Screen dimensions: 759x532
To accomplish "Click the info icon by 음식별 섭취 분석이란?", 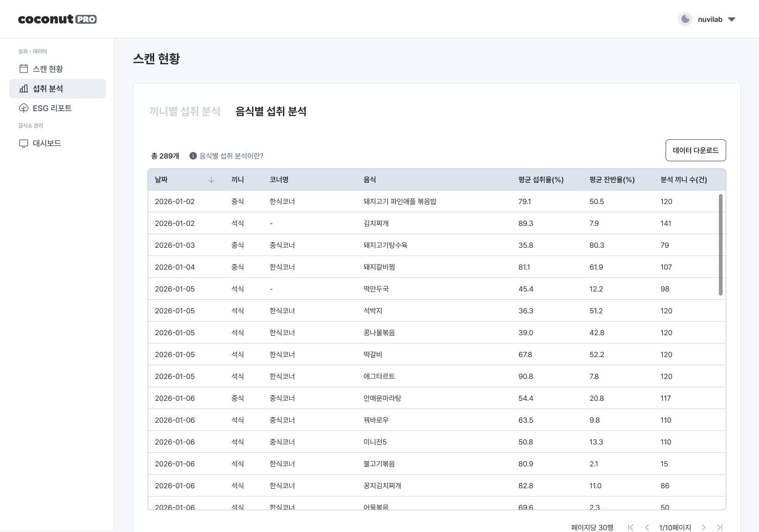I will [193, 156].
